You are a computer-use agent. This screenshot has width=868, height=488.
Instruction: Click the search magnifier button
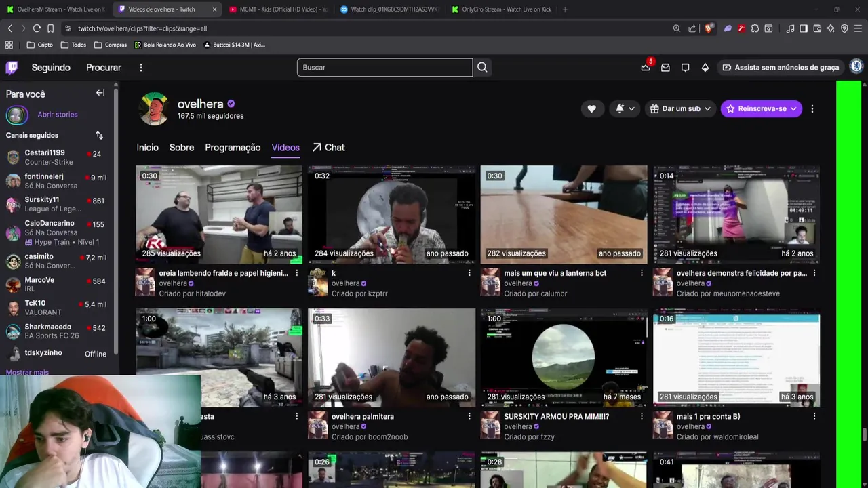pos(482,67)
